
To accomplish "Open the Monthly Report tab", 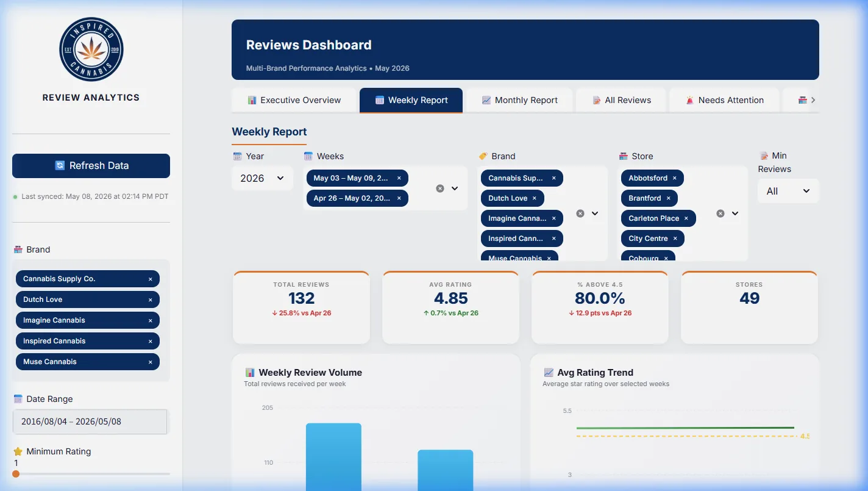I will tap(520, 100).
